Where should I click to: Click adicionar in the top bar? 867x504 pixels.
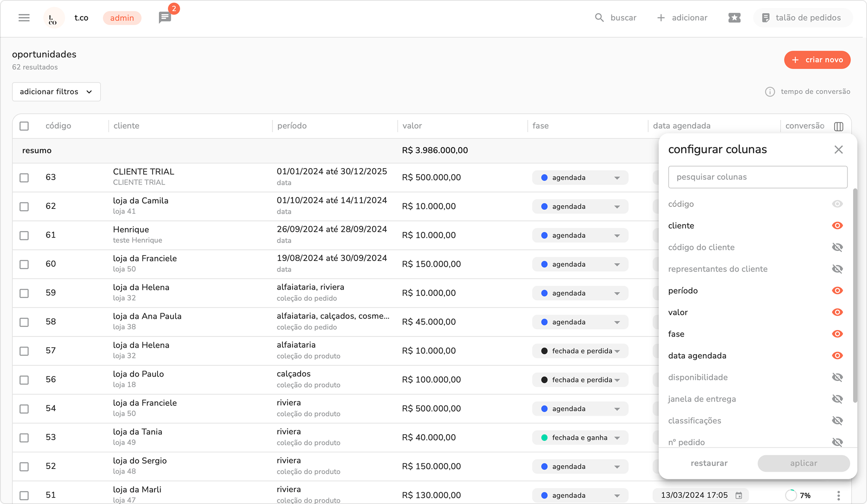682,18
